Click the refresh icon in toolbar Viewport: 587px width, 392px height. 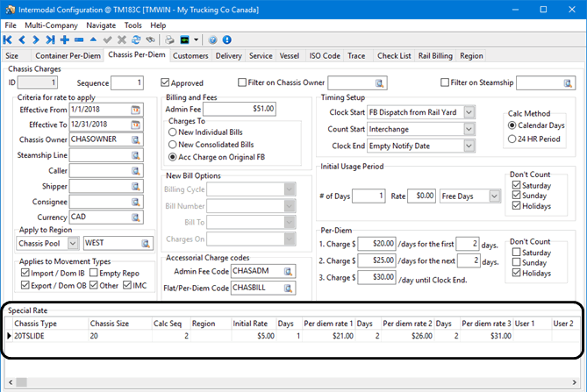[x=136, y=40]
